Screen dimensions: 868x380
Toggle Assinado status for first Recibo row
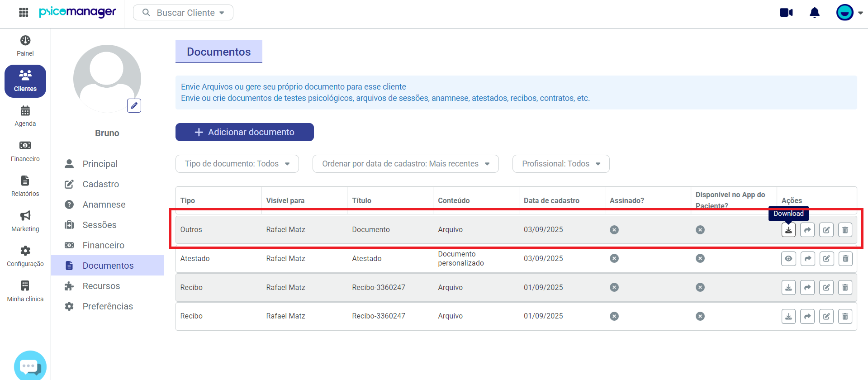(614, 287)
